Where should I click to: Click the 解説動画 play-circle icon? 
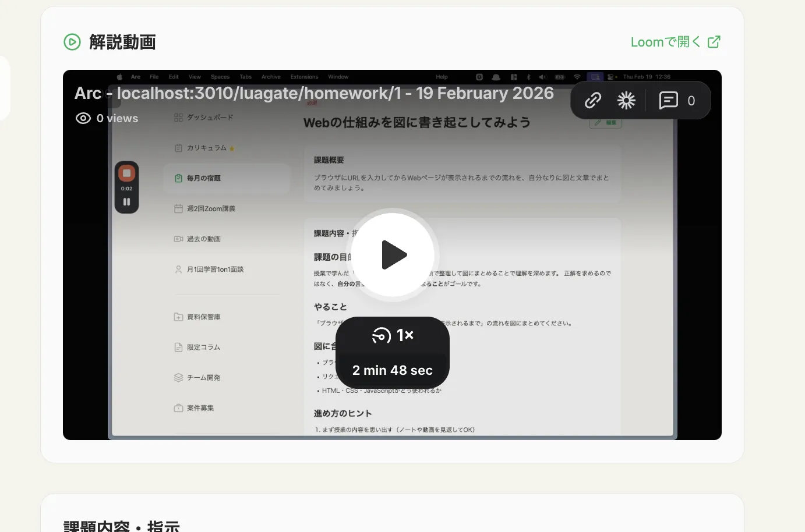(x=72, y=42)
